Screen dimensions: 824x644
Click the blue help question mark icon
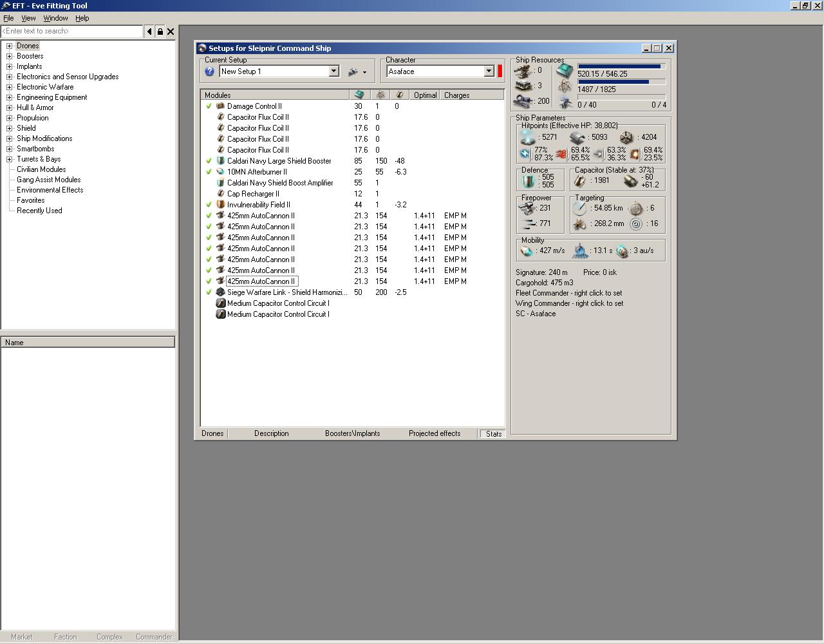(209, 71)
